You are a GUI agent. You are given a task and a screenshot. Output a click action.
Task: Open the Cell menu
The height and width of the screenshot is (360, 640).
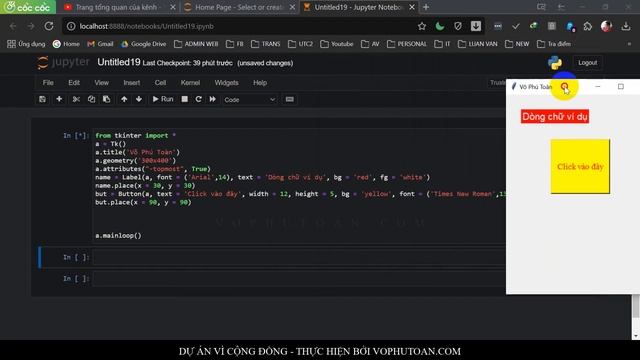point(160,83)
